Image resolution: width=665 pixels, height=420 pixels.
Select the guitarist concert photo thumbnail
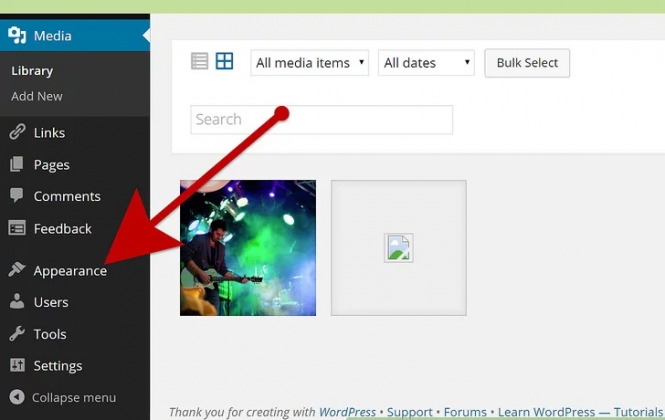pos(248,248)
